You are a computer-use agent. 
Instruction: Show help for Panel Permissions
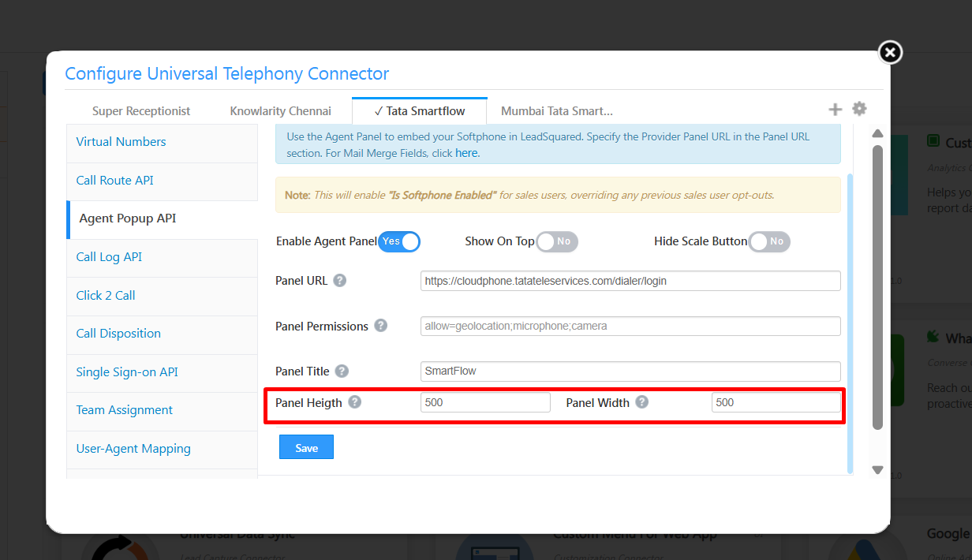[380, 326]
